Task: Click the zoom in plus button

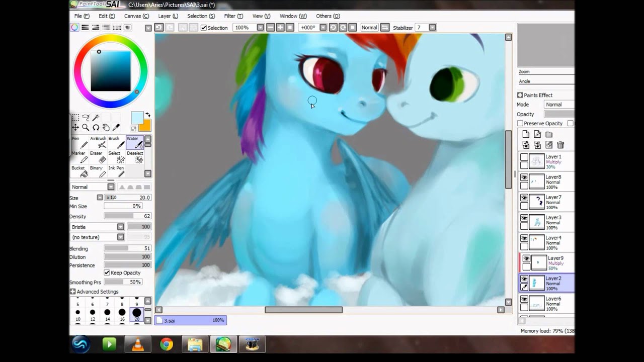Action: (280, 28)
